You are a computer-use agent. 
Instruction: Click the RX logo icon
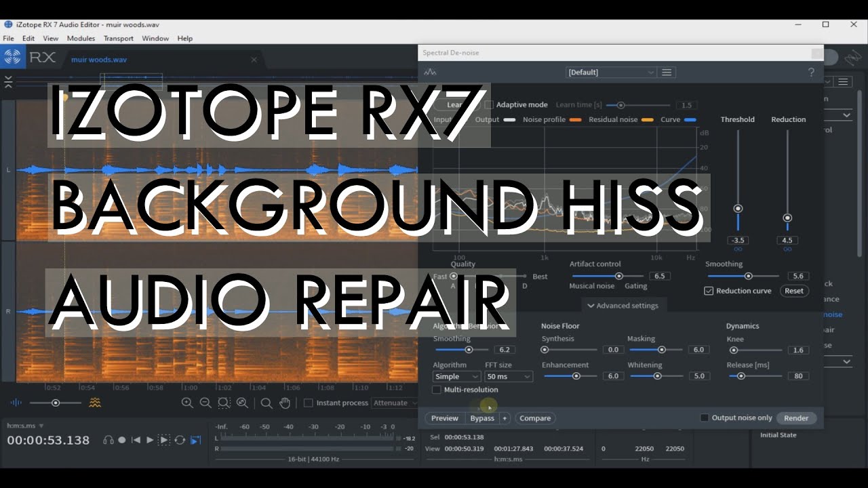pyautogui.click(x=12, y=58)
